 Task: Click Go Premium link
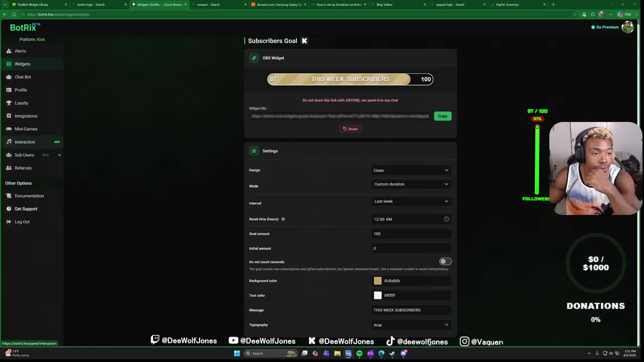point(605,27)
